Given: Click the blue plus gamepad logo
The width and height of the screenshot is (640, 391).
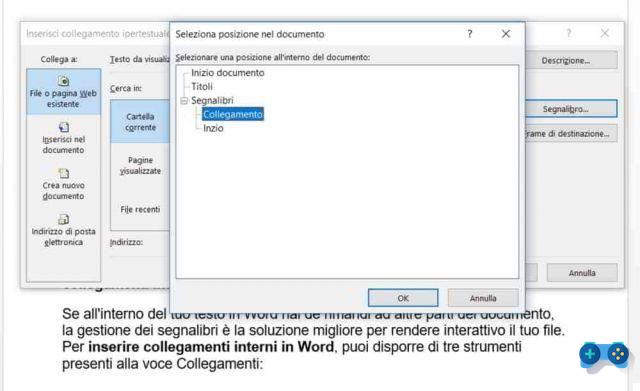Looking at the screenshot, I should pos(604,356).
